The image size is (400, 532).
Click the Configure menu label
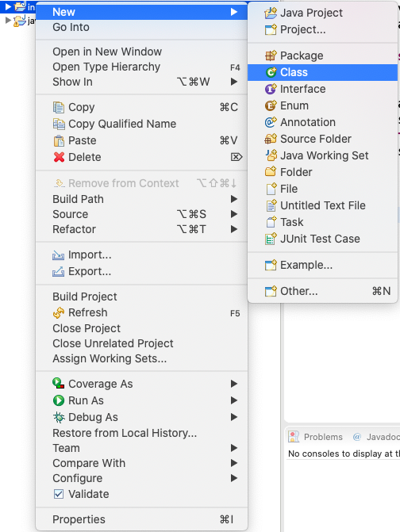pyautogui.click(x=78, y=478)
